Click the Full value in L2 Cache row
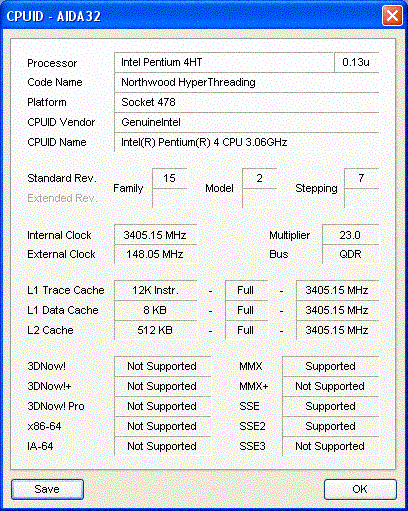The height and width of the screenshot is (511, 408). [x=246, y=330]
